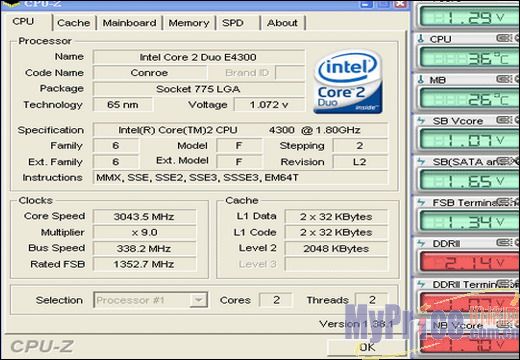This screenshot has height=360, width=520.
Task: Click the Specification field text
Action: tap(240, 130)
